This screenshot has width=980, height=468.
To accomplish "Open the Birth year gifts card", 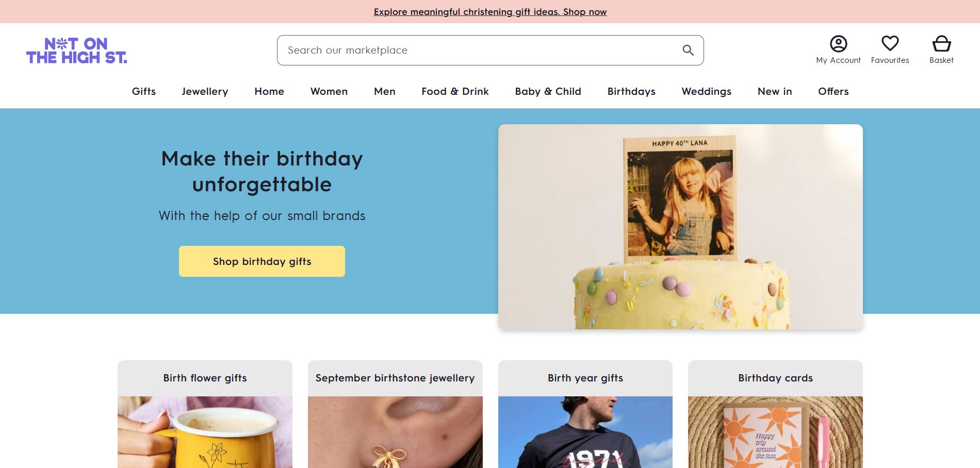I will point(585,378).
